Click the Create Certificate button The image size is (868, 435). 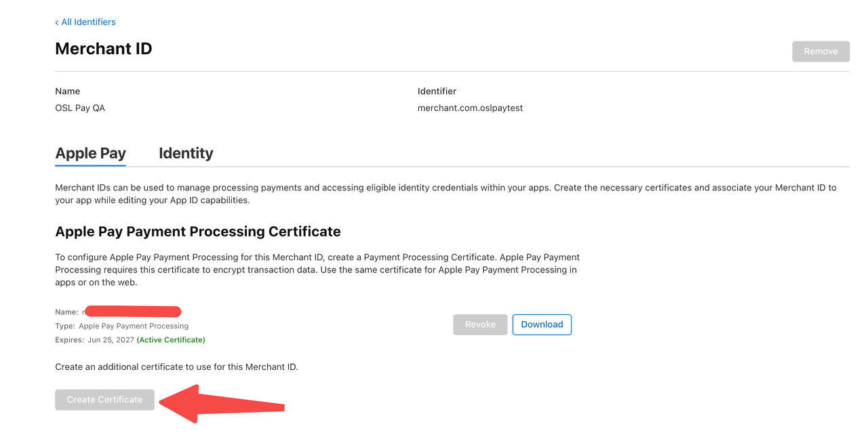[x=104, y=400]
